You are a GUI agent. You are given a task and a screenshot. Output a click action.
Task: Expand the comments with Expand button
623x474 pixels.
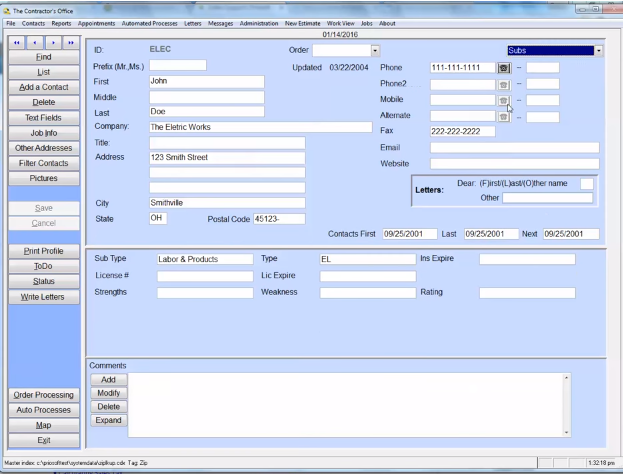108,420
